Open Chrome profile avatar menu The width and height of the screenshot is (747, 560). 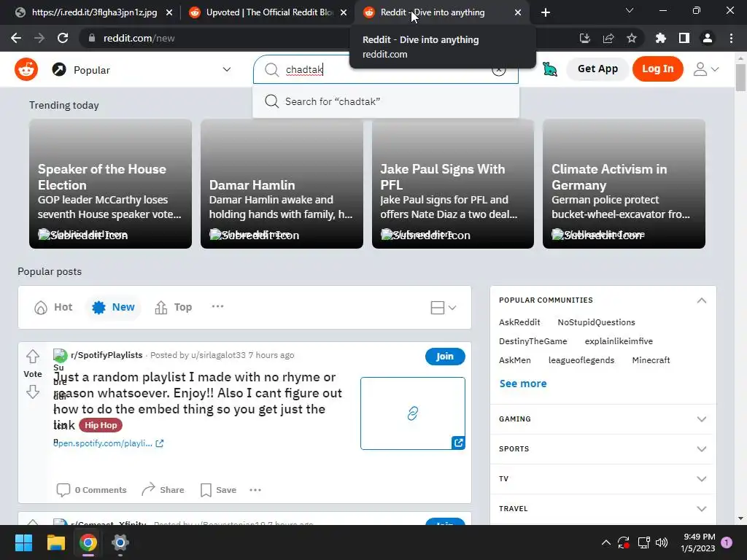707,38
